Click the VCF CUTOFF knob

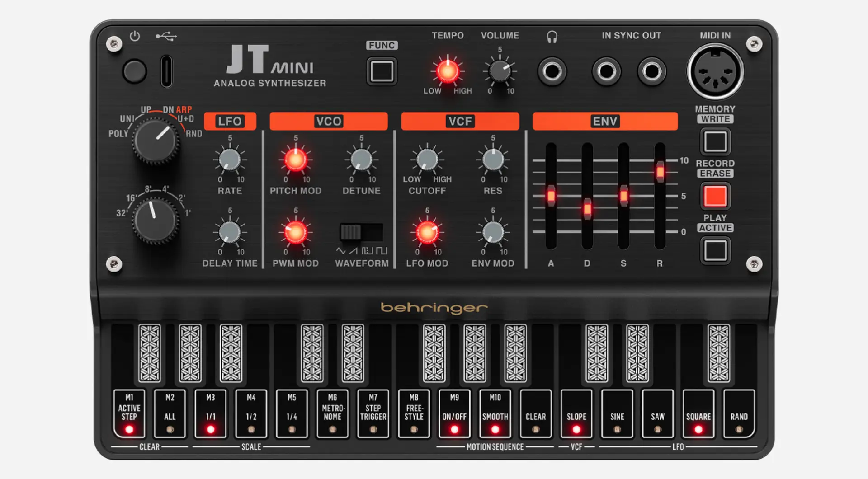[427, 160]
